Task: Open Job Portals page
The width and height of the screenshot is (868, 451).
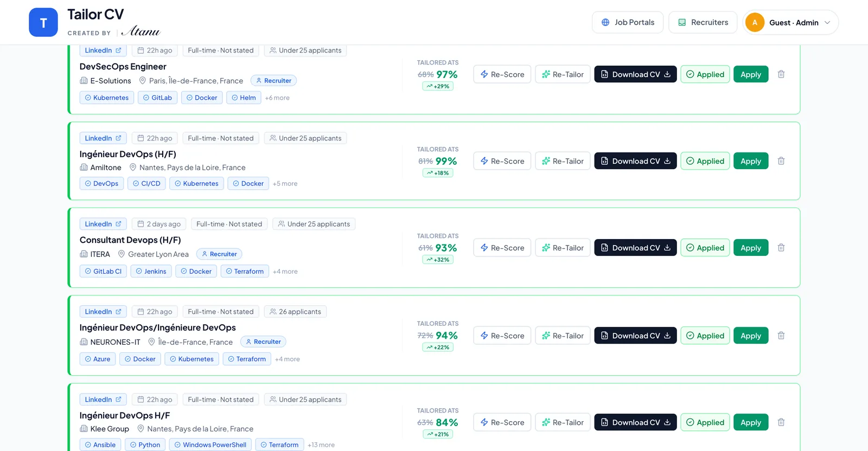Action: pyautogui.click(x=628, y=22)
